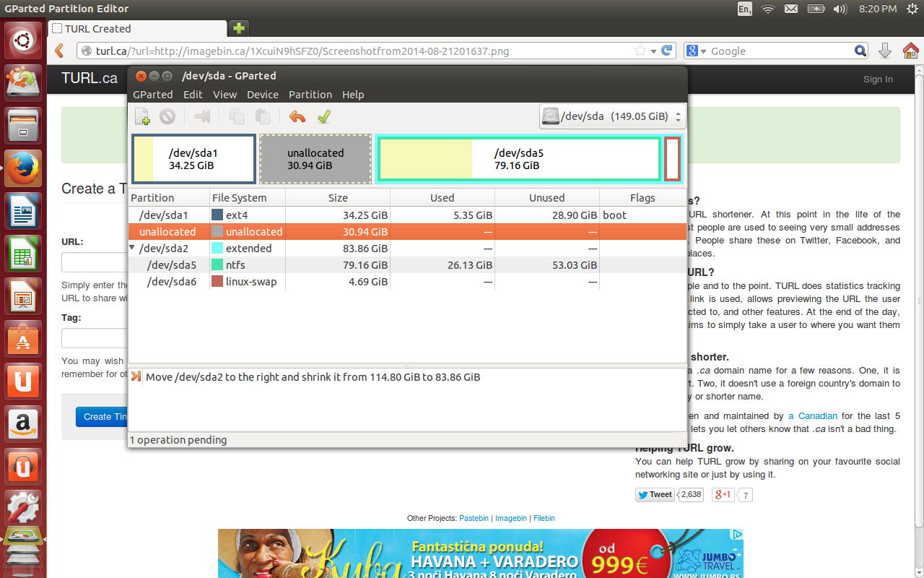Sort by the Used column header
Viewport: 924px width, 578px height.
(x=443, y=198)
